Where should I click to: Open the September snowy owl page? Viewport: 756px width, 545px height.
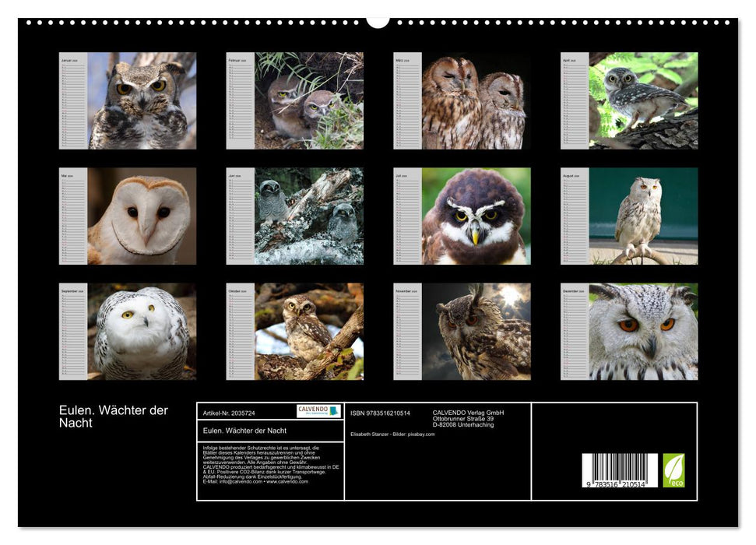pos(141,331)
